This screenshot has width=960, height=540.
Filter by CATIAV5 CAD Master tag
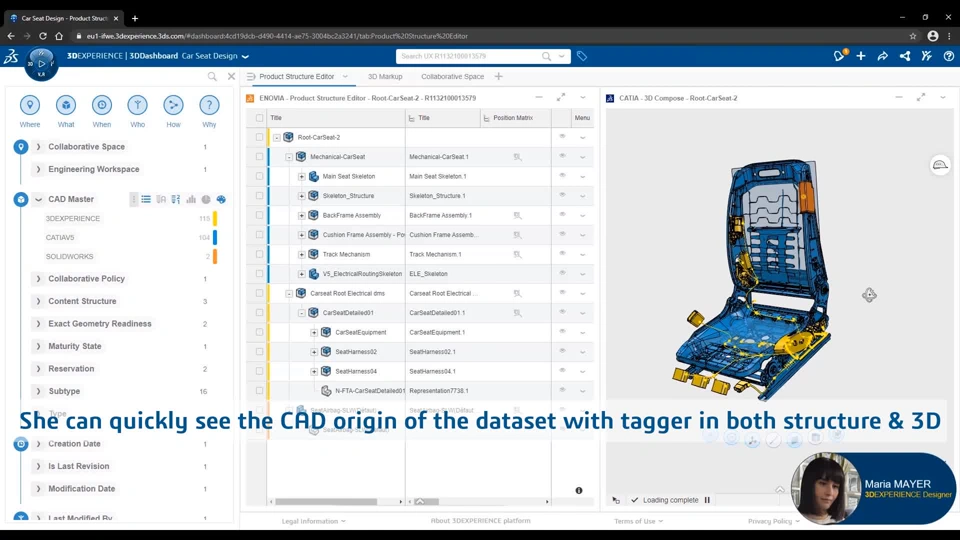(60, 238)
